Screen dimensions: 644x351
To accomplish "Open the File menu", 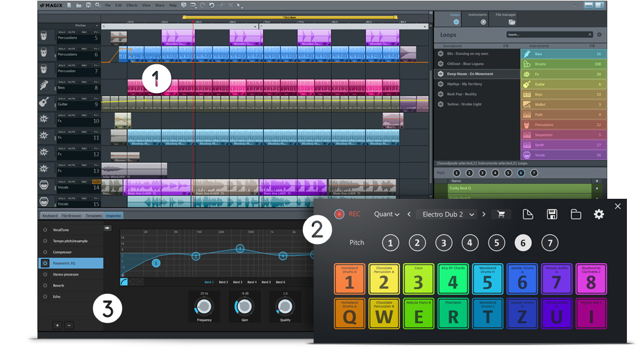I will [x=108, y=5].
